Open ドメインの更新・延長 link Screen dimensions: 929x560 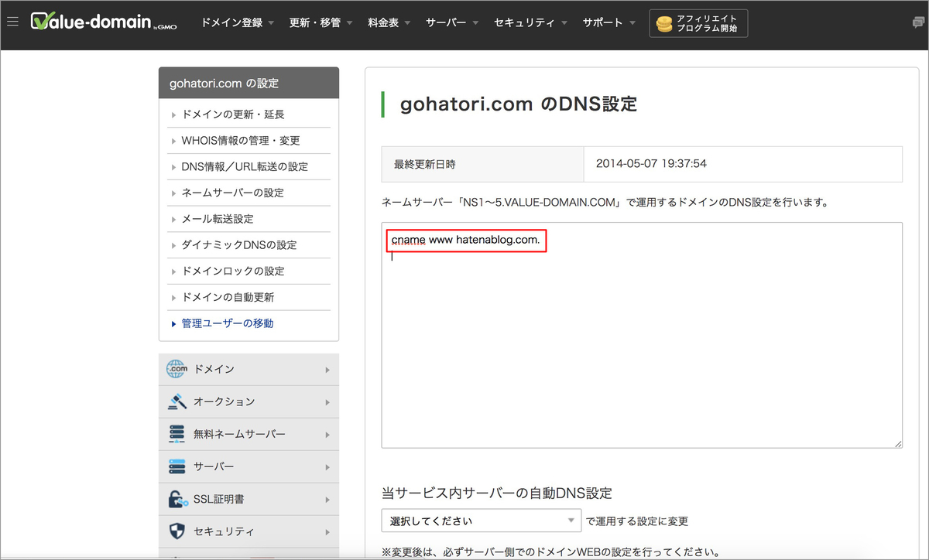[x=233, y=114]
